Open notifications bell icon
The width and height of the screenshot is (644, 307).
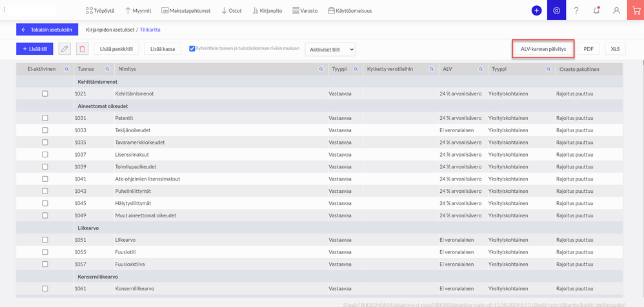pos(596,11)
